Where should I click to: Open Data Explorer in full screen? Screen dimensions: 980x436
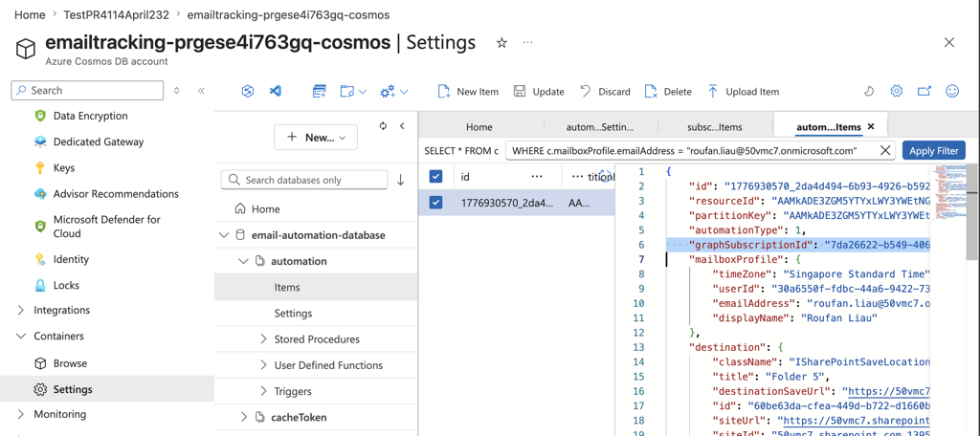(x=924, y=91)
